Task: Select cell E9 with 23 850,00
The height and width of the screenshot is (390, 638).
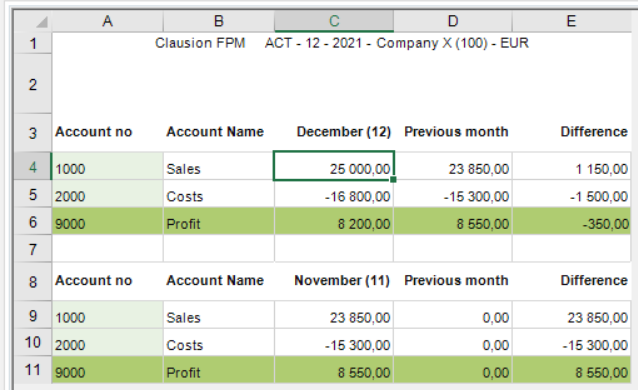Action: [572, 316]
